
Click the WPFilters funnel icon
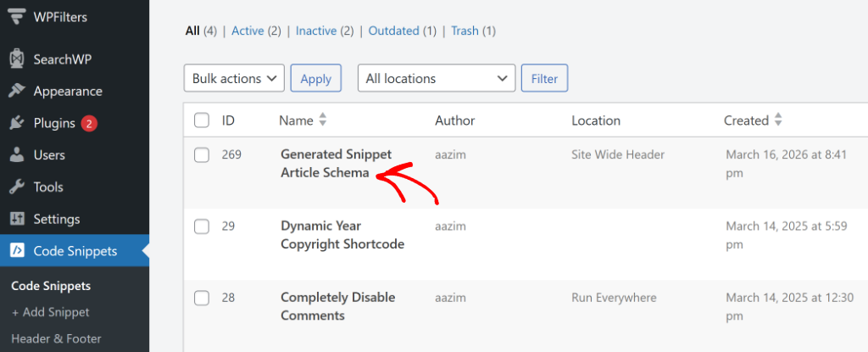(x=17, y=17)
